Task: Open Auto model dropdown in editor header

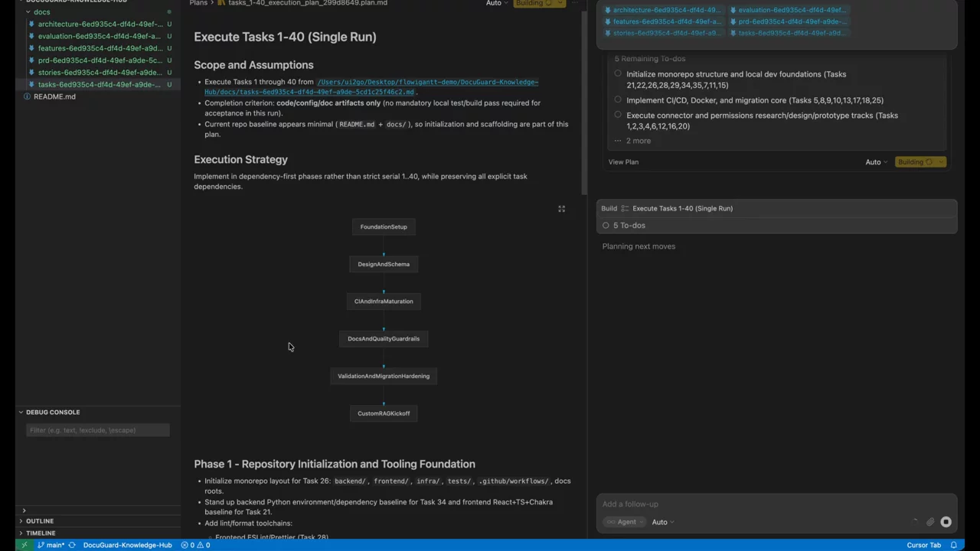Action: (497, 3)
